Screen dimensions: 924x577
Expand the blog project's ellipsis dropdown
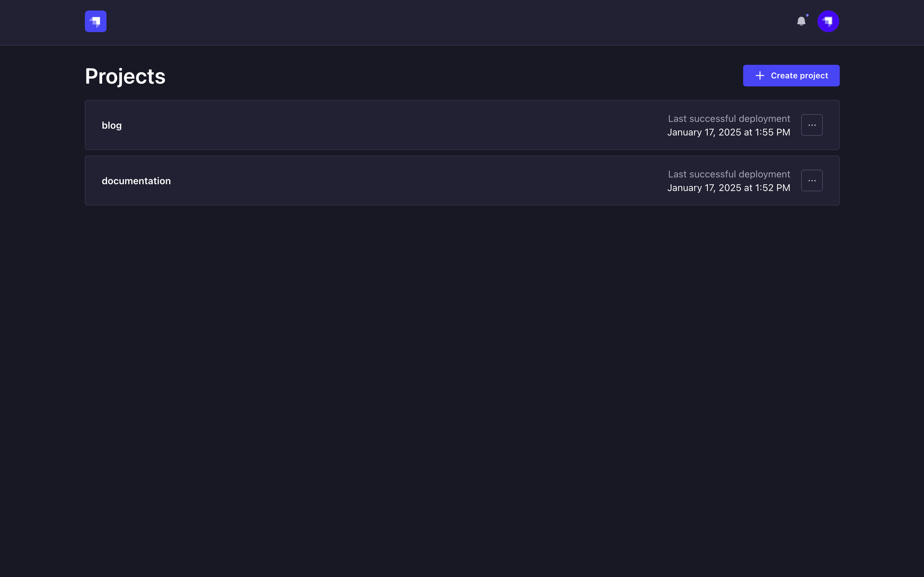click(x=812, y=125)
